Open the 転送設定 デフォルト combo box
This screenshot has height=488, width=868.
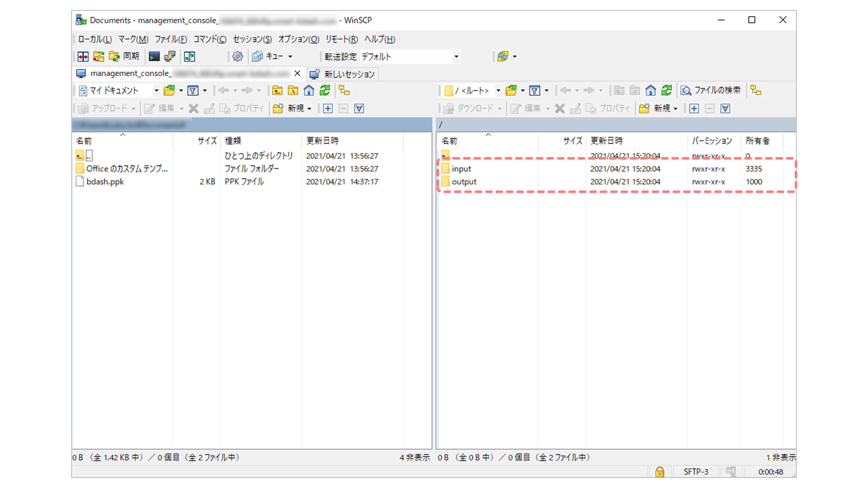point(410,57)
